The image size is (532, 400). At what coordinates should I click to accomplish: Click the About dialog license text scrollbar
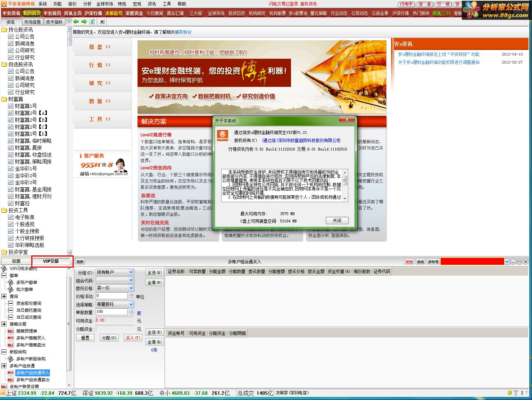coord(345,185)
